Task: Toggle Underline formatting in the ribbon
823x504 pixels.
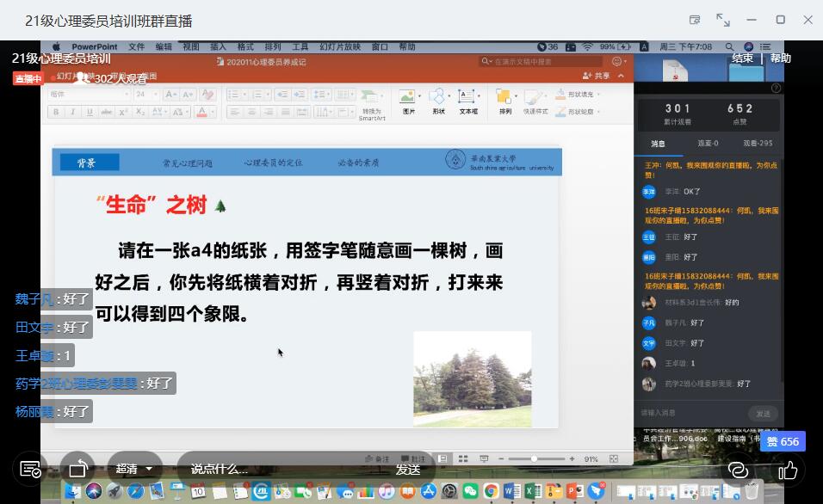Action: coord(87,112)
